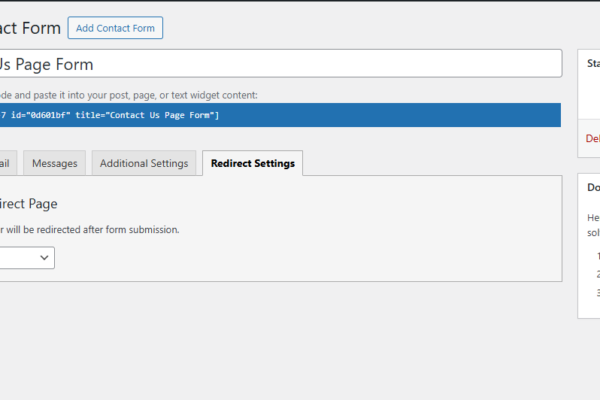Switch to the Messages tab
600x400 pixels.
click(54, 163)
